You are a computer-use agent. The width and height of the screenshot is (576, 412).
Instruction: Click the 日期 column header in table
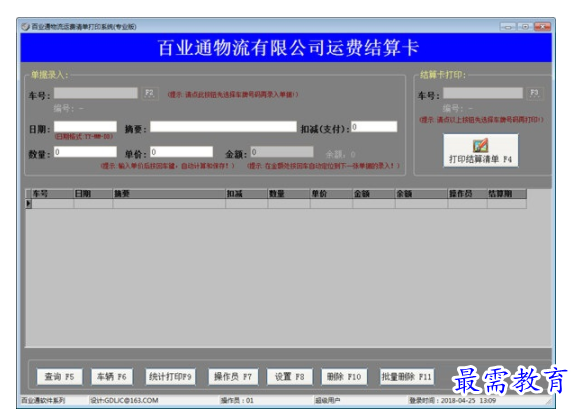(x=93, y=194)
